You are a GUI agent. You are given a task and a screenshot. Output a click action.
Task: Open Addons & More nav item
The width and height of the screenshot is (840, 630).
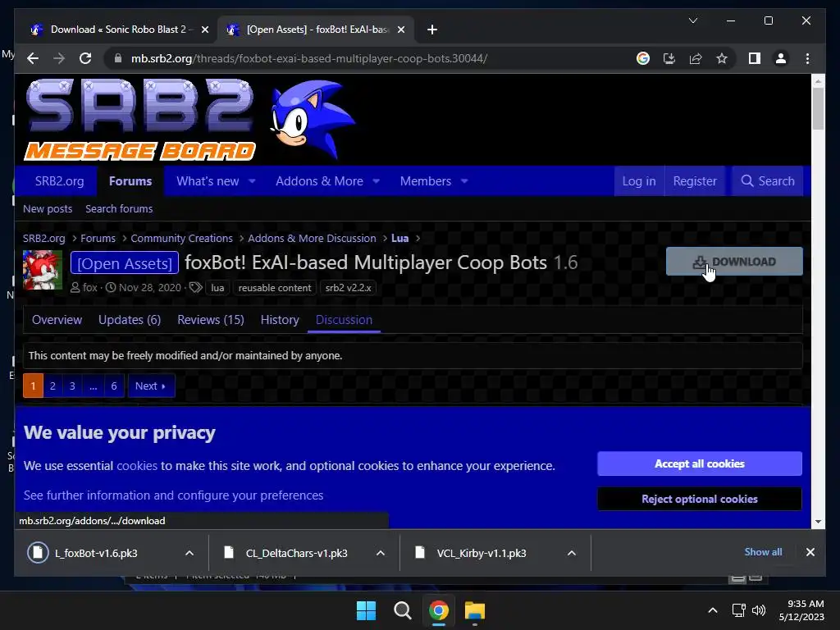coord(319,181)
